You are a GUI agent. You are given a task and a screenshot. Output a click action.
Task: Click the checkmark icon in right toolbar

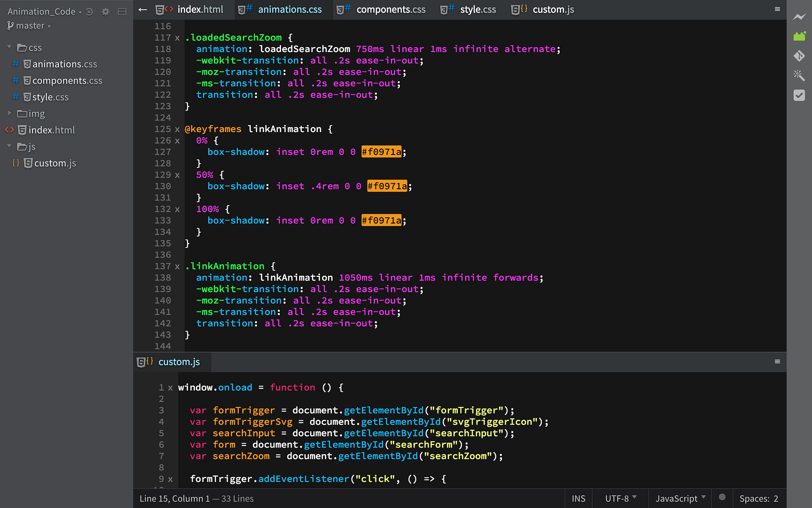(799, 96)
